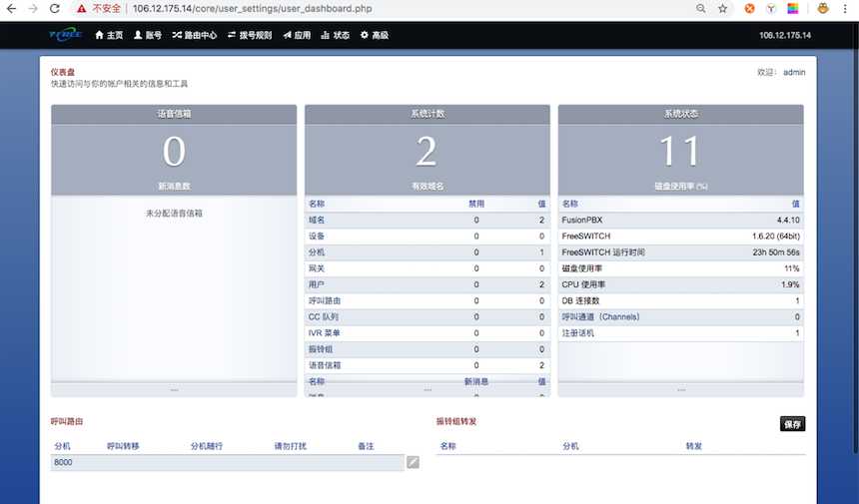Click the FreeSWITCH 运行时间 row
The image size is (859, 504).
681,252
